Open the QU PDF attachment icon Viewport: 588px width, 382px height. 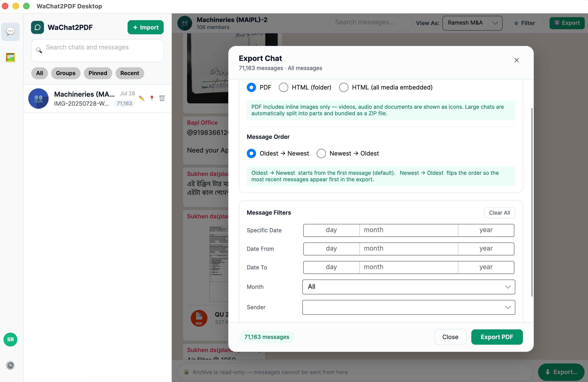tap(199, 318)
